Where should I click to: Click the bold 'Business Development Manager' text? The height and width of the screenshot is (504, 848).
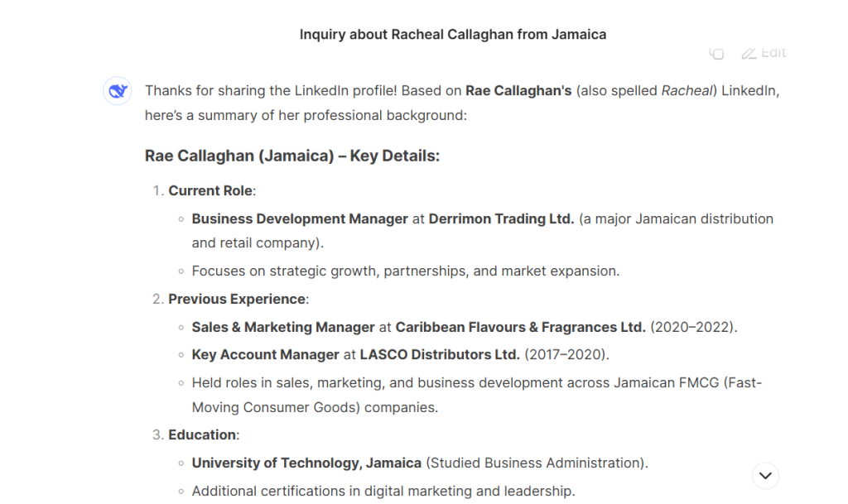300,219
